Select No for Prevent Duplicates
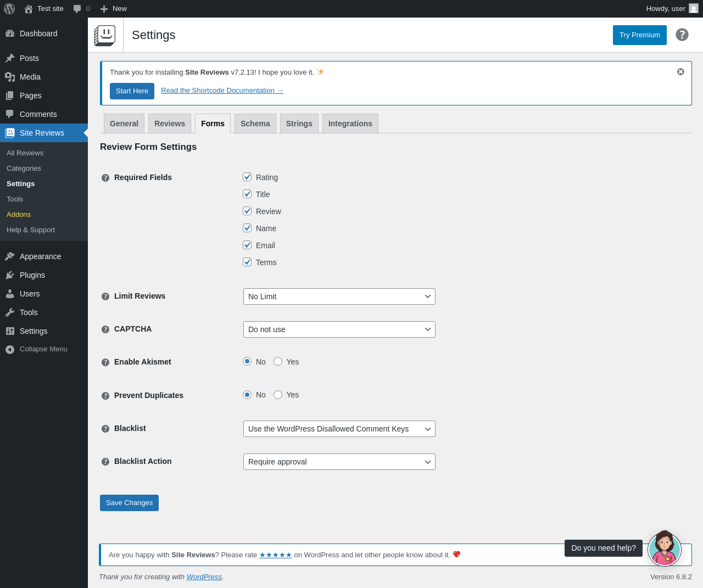703x588 pixels. click(247, 395)
